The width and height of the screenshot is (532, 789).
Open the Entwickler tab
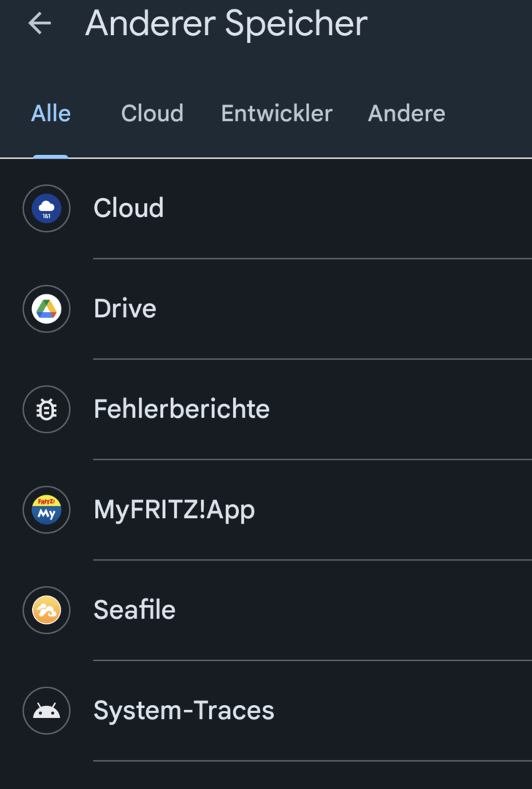(x=276, y=114)
